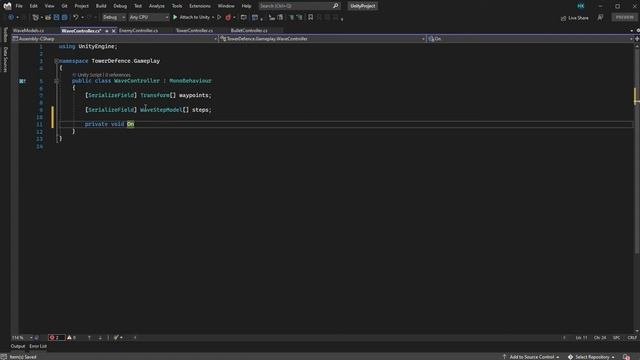Click the navigate backward icon

coord(11,18)
